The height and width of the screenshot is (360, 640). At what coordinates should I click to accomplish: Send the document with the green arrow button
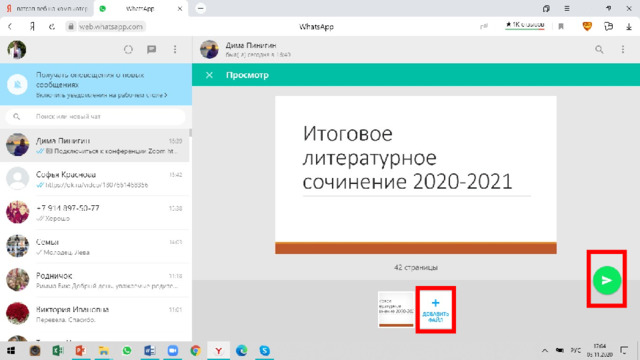pos(607,280)
